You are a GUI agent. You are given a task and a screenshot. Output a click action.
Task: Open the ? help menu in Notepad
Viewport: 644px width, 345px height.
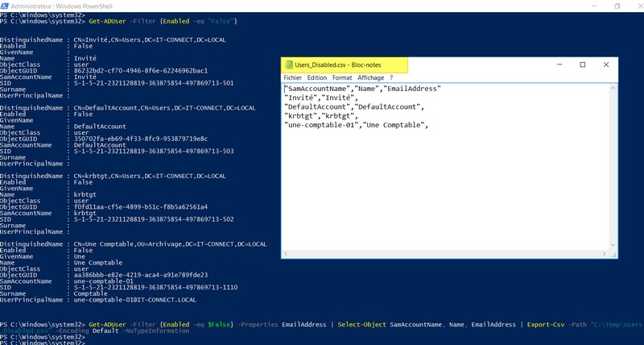coord(391,78)
